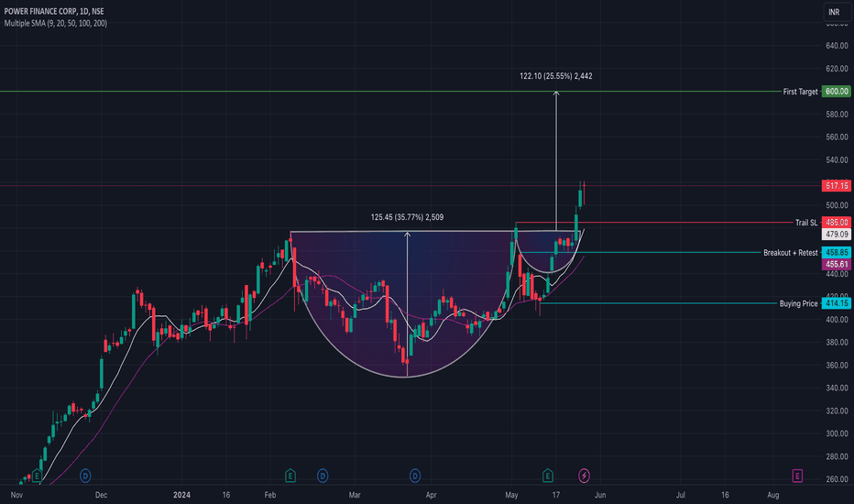Open the earnings E marker near May 17
The height and width of the screenshot is (504, 854).
pos(547,476)
